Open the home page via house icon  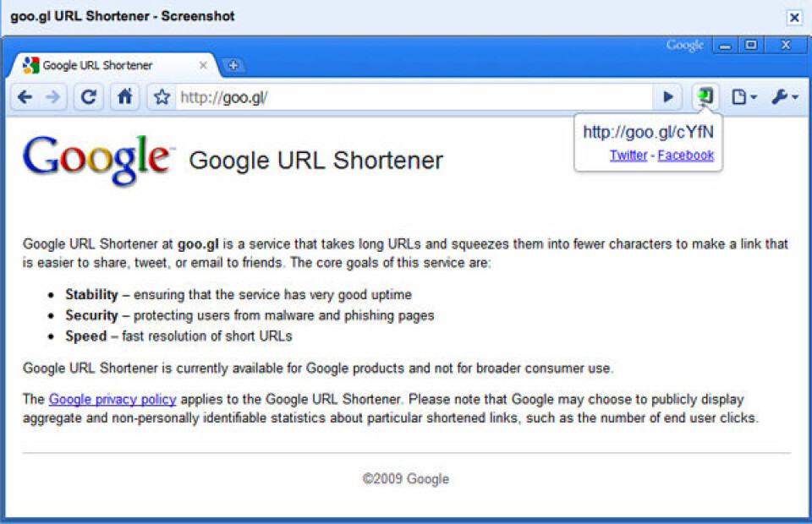pos(125,96)
